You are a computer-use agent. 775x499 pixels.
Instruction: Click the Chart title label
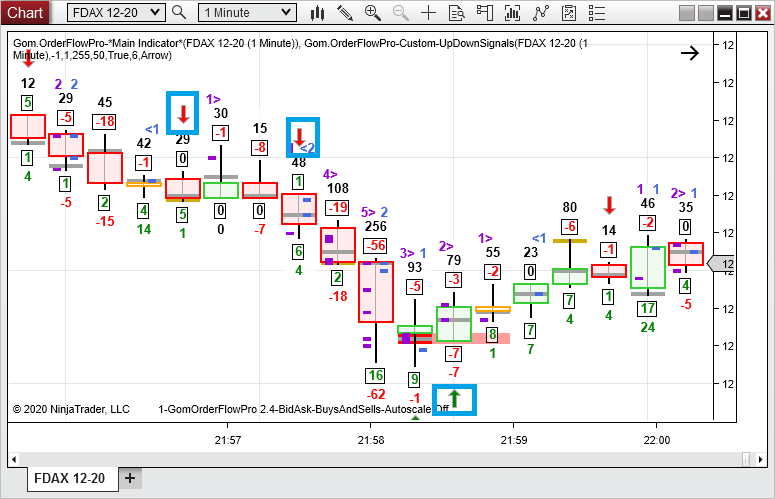25,13
